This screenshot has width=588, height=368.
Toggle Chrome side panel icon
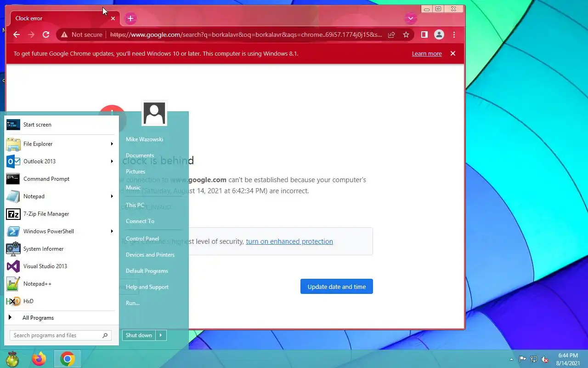click(424, 34)
